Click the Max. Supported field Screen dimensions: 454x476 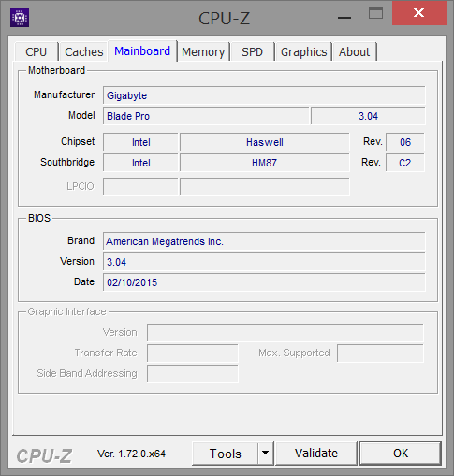(x=380, y=353)
